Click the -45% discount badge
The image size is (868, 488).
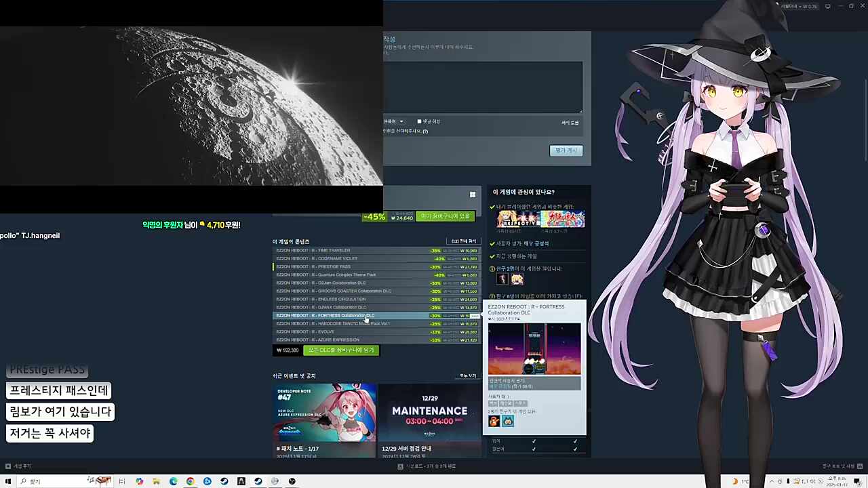tap(374, 217)
